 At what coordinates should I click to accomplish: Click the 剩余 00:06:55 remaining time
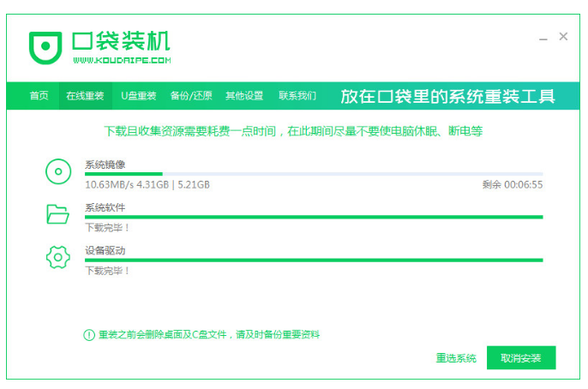point(513,185)
